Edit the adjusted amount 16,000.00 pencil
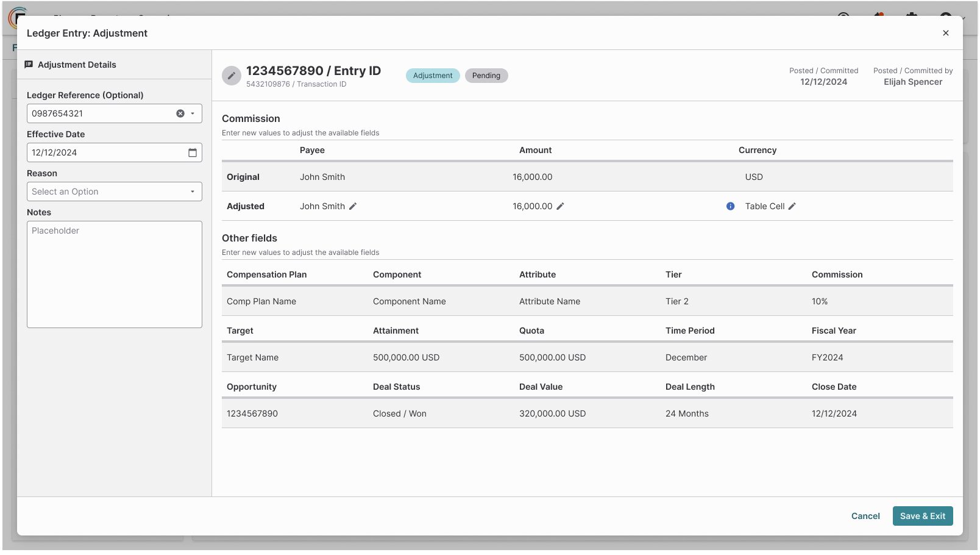 560,206
